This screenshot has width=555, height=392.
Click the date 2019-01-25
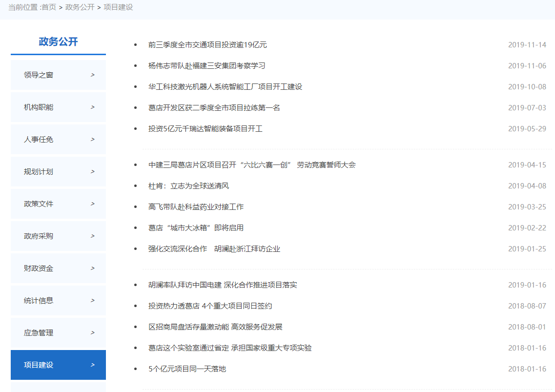click(x=527, y=249)
